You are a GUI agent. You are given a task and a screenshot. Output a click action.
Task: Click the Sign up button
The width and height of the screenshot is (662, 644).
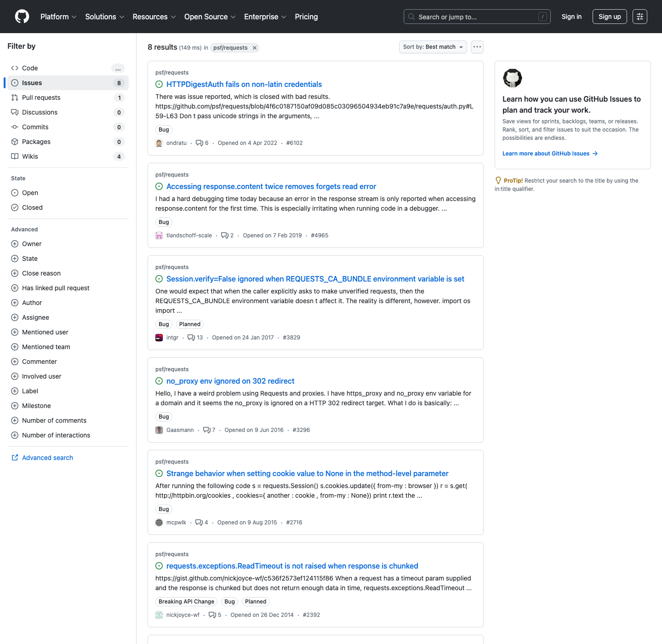(610, 17)
